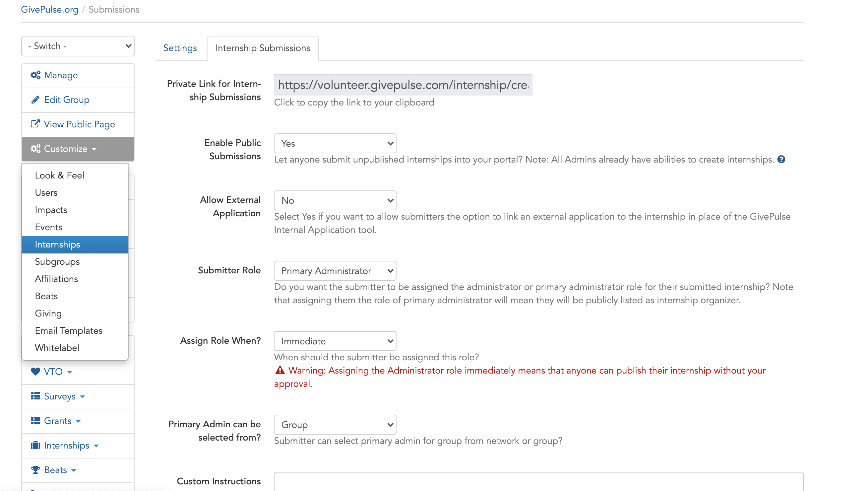The image size is (868, 491).
Task: Open the Submitter Role dropdown
Action: coord(335,271)
